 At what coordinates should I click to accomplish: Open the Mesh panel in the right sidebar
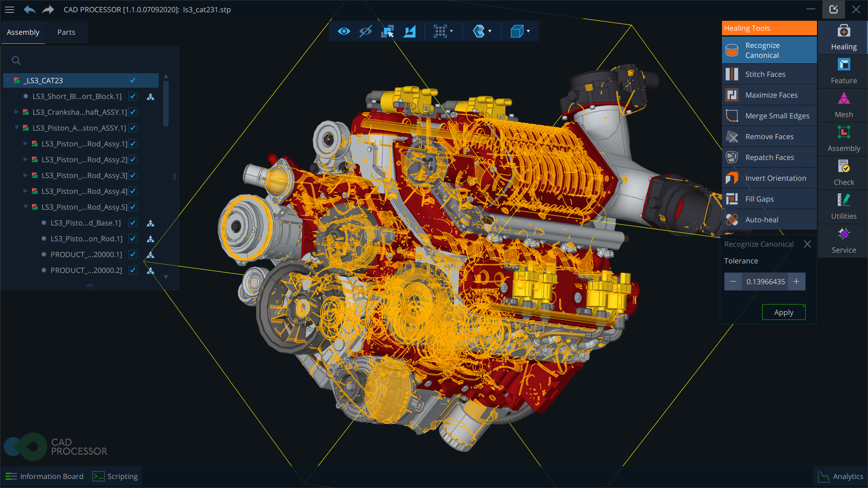point(844,105)
